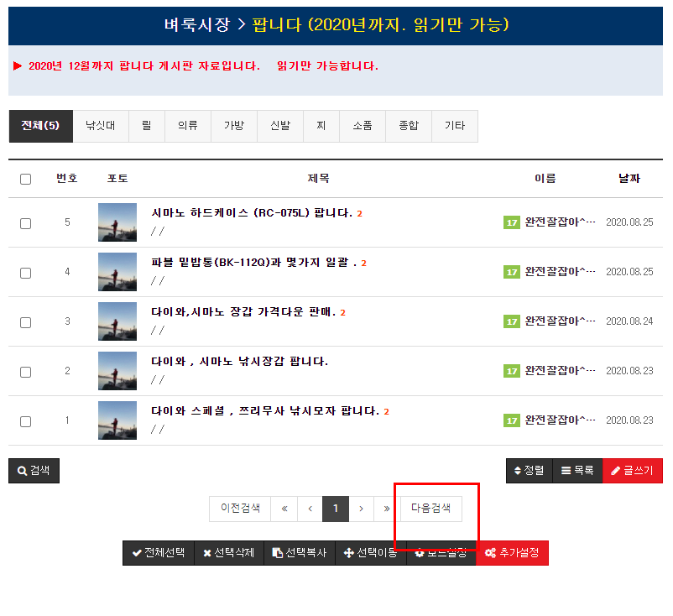Check the checkbox for post number 5
673x616 pixels.
tap(25, 223)
